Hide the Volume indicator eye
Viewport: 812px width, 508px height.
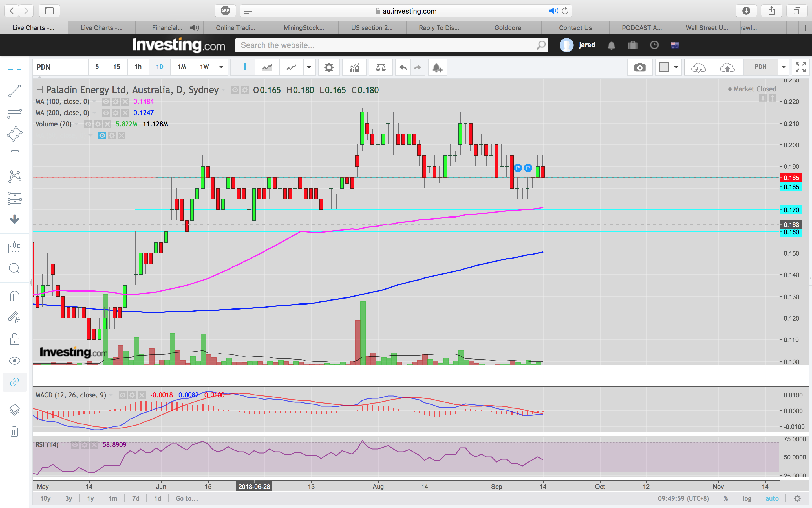tap(88, 124)
